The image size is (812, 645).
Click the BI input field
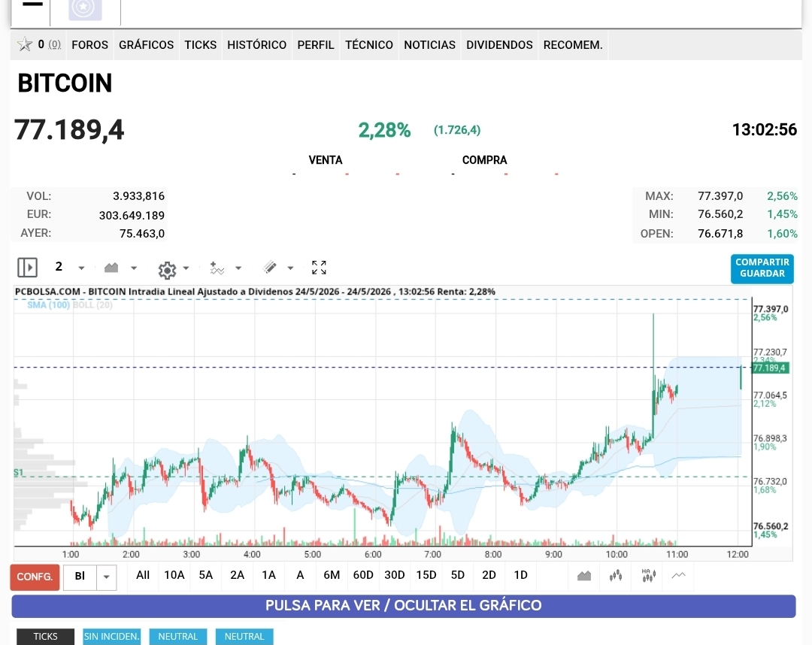pyautogui.click(x=80, y=577)
